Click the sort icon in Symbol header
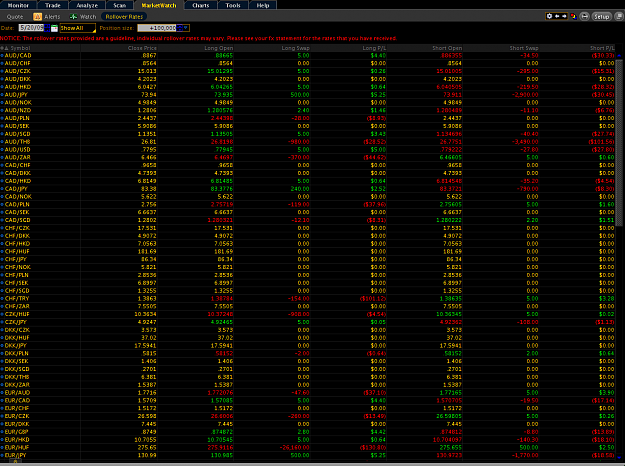The width and height of the screenshot is (625, 466). point(4,48)
